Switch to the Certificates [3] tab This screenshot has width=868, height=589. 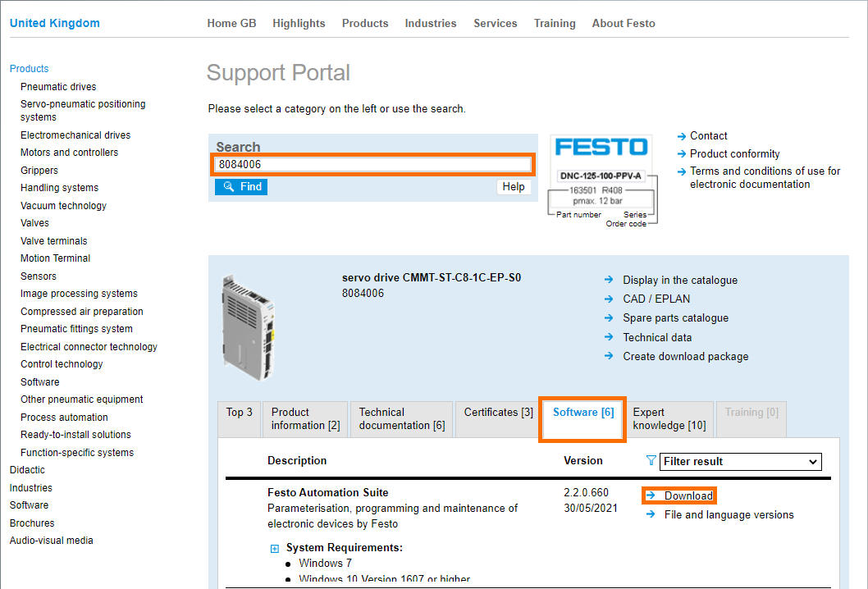coord(496,412)
